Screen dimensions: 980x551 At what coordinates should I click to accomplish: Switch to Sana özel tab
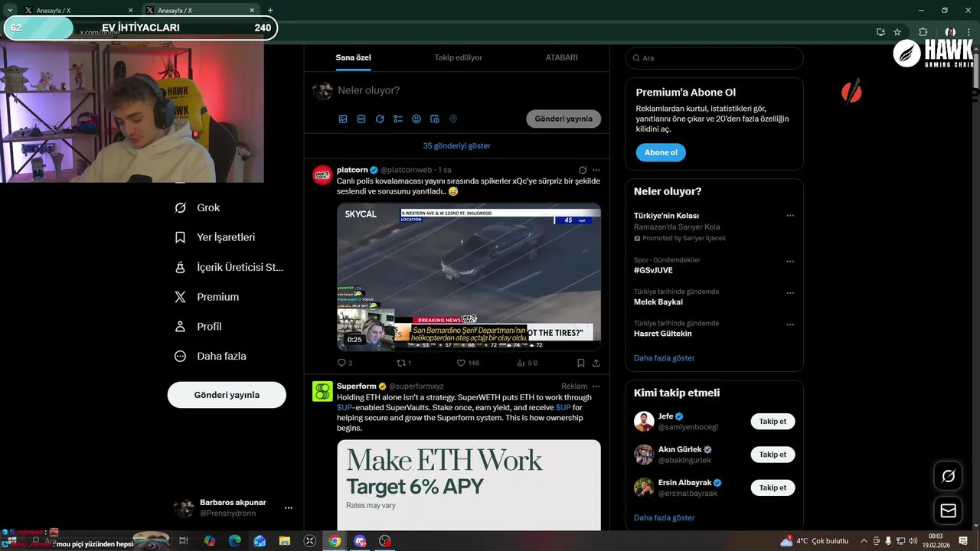(x=353, y=57)
